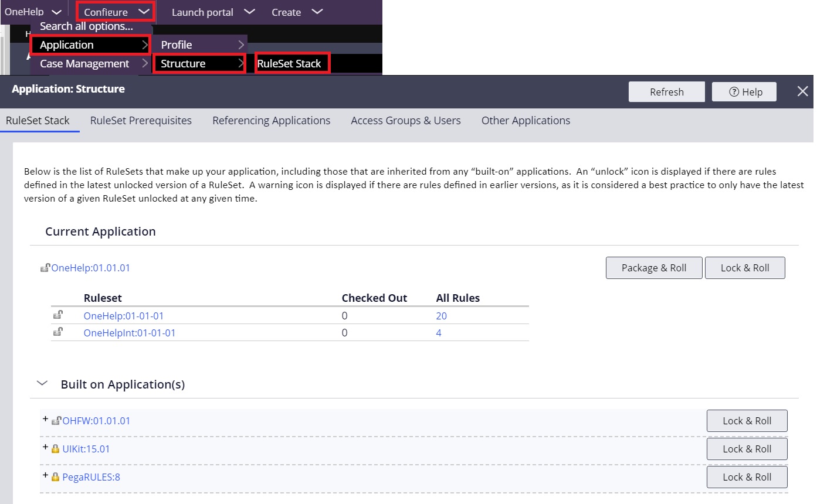Viewport: 817px width, 504px height.
Task: Click the lock icon next to UIKit:15.01
Action: [x=55, y=448]
